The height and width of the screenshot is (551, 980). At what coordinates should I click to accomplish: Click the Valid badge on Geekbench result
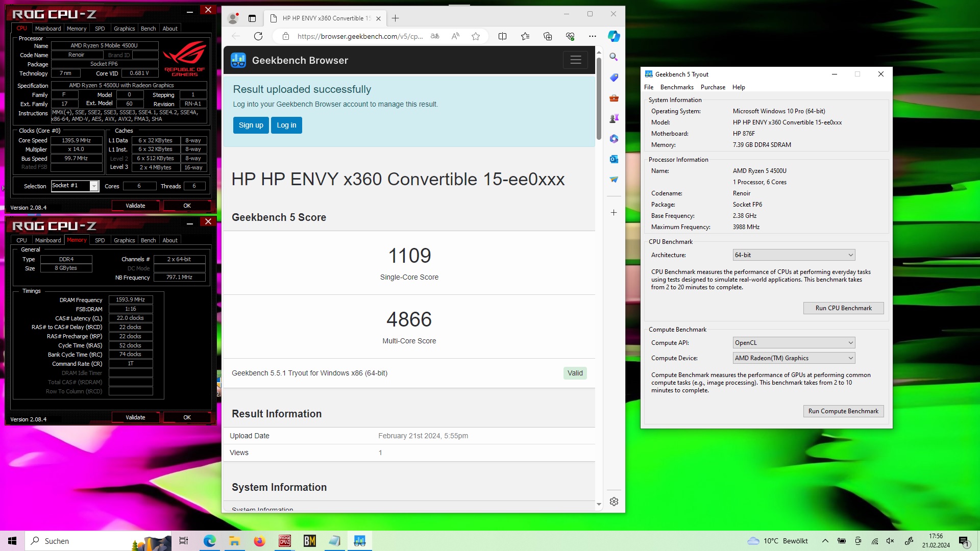(x=575, y=373)
